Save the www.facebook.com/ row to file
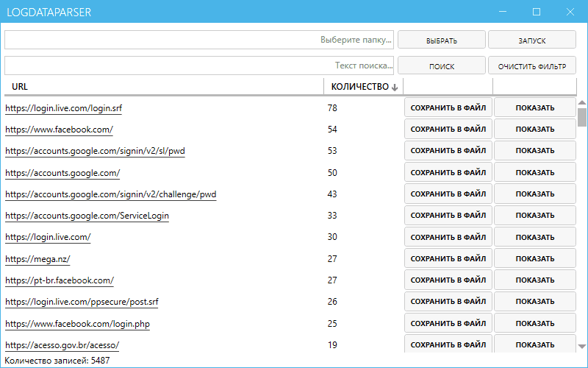 [x=448, y=130]
